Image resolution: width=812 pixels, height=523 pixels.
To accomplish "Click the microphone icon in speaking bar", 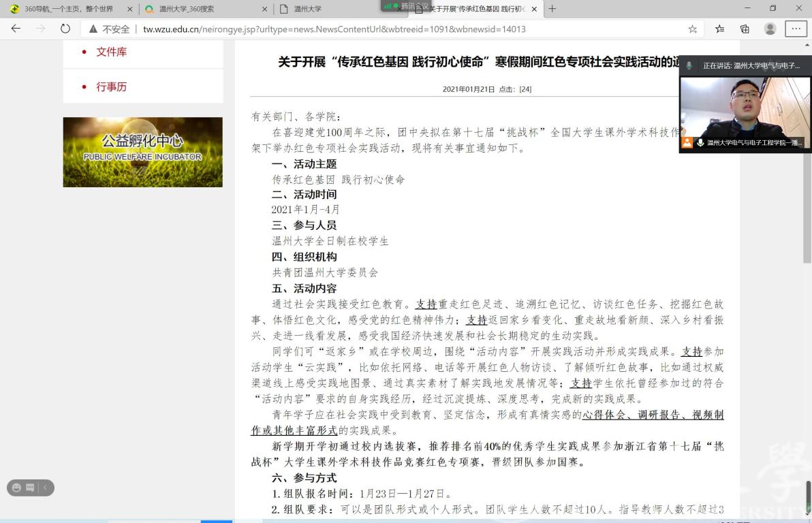I will coord(689,65).
